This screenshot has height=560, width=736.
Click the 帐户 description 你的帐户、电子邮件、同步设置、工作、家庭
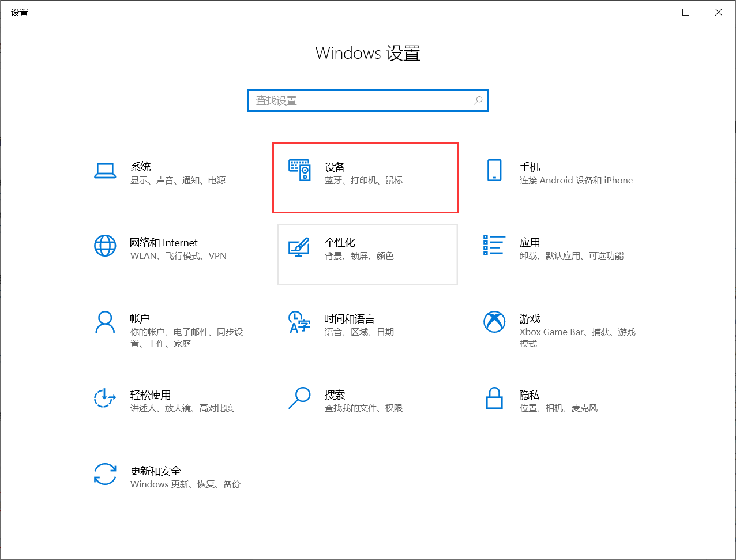(x=187, y=338)
